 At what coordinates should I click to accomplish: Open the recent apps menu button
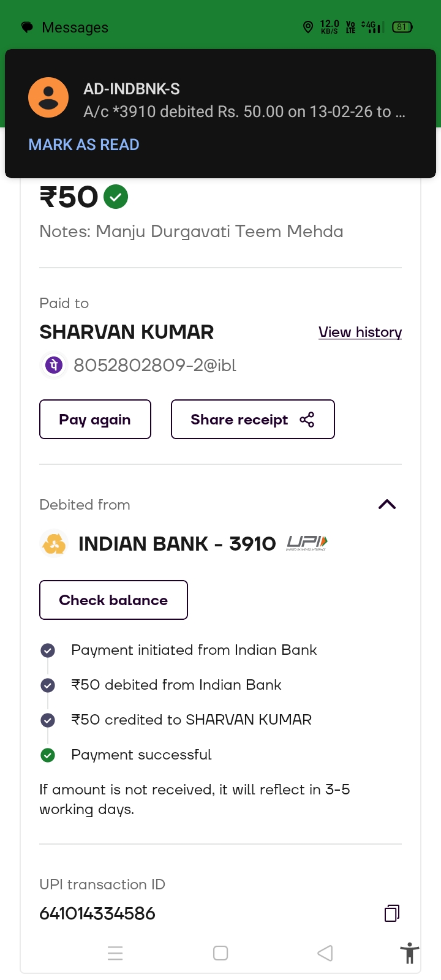click(x=115, y=953)
